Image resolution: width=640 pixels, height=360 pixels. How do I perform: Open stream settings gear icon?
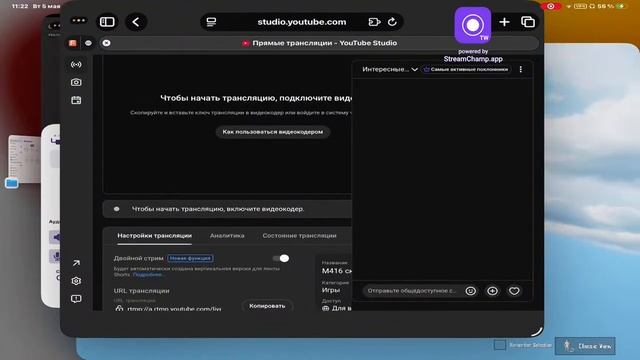(76, 281)
